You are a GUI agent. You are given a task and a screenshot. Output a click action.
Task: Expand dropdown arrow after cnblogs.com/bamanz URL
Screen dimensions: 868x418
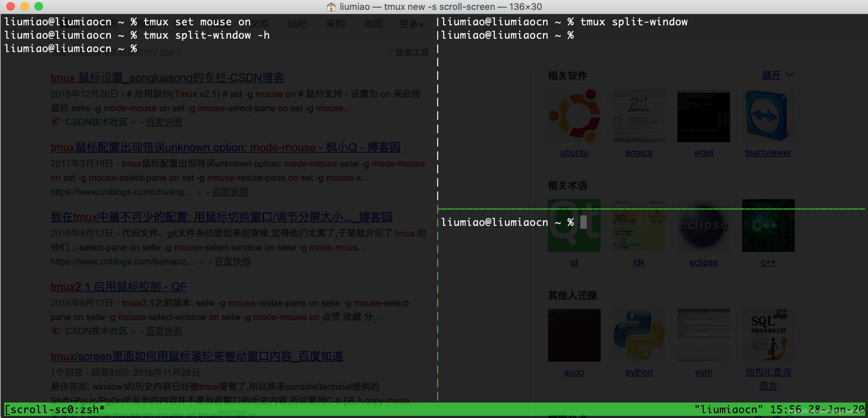click(x=202, y=262)
